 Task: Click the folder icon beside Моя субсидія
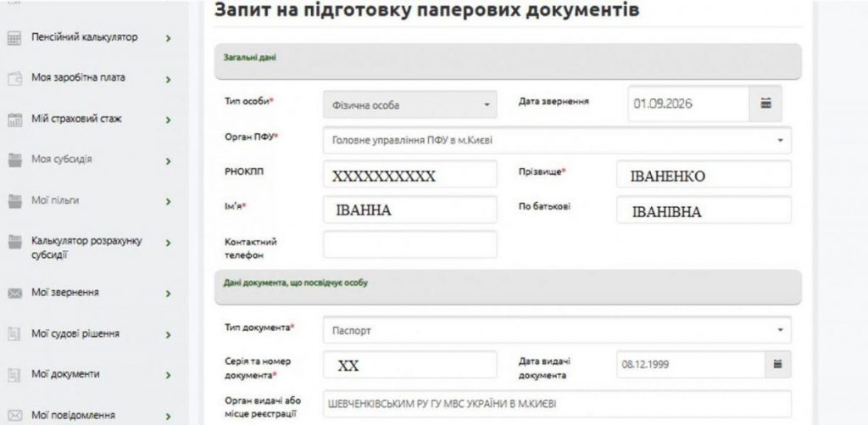15,160
